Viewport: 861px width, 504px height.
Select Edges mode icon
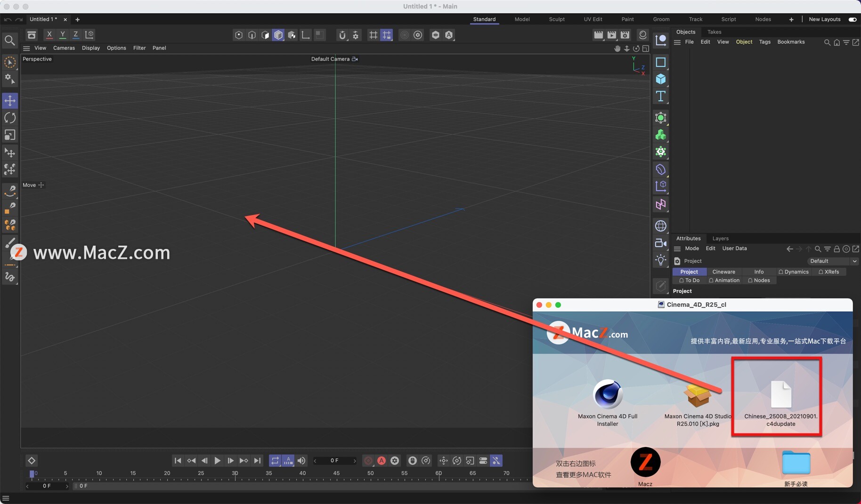click(252, 35)
